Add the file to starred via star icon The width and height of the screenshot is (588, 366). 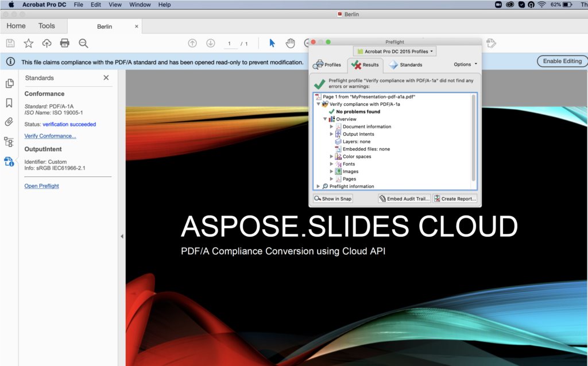point(28,43)
